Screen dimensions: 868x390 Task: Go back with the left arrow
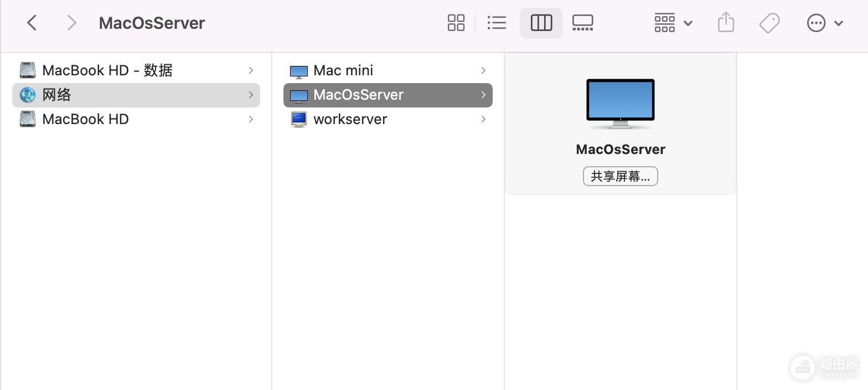(32, 23)
